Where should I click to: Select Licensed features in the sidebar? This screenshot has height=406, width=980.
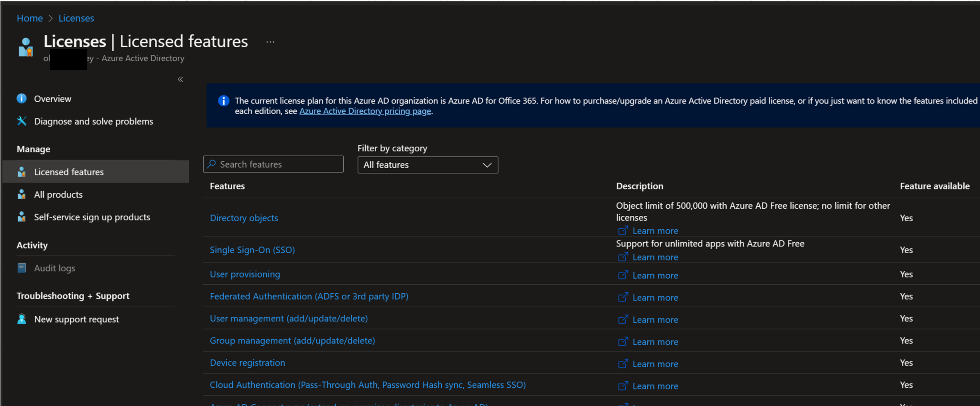pyautogui.click(x=96, y=171)
